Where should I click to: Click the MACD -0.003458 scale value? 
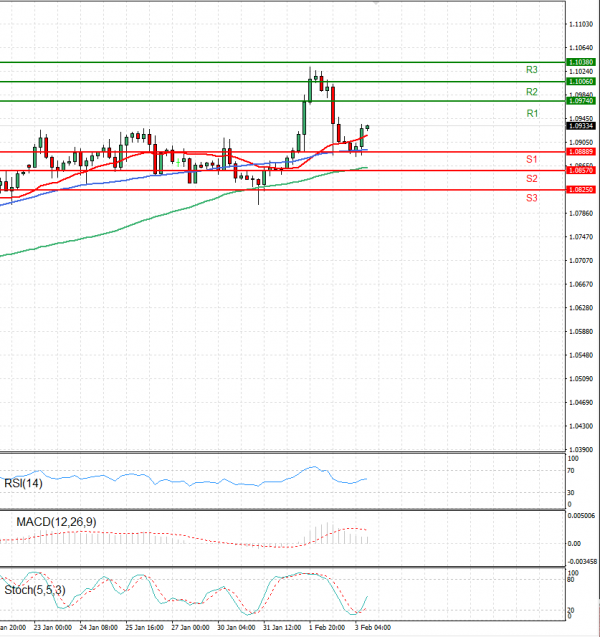(x=582, y=561)
